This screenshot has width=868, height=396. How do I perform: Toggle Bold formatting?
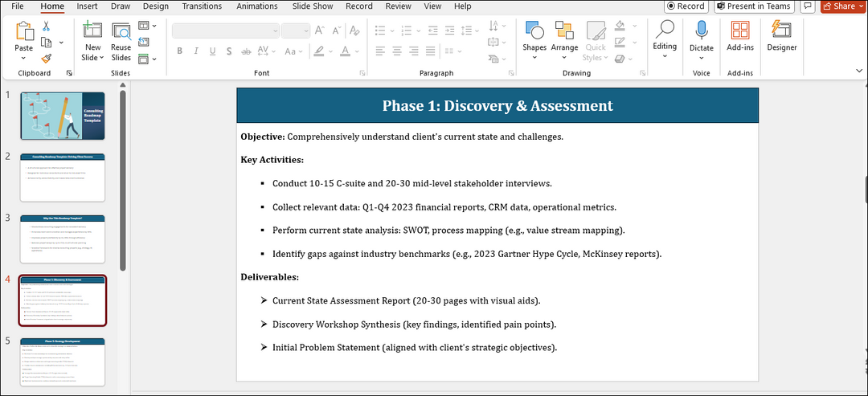pos(179,51)
